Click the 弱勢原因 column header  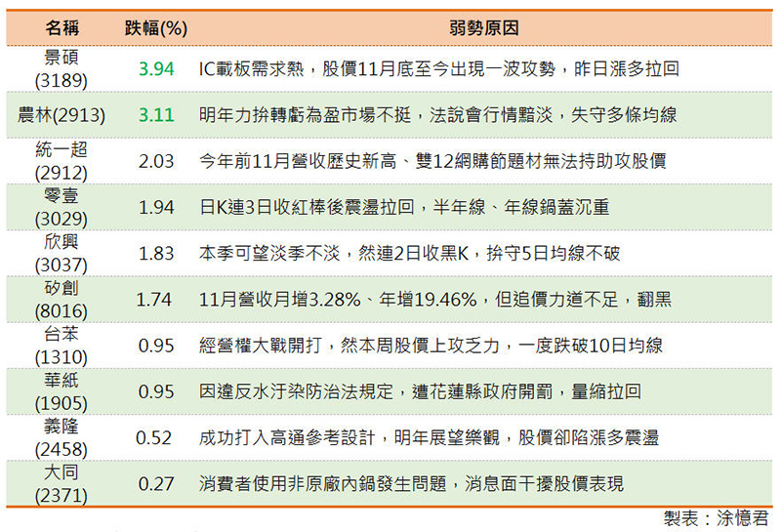[x=483, y=28]
